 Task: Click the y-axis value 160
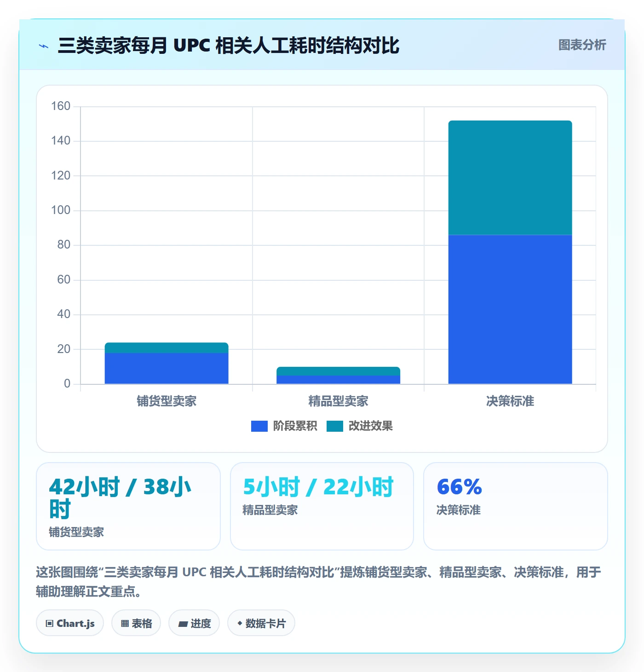pos(61,106)
